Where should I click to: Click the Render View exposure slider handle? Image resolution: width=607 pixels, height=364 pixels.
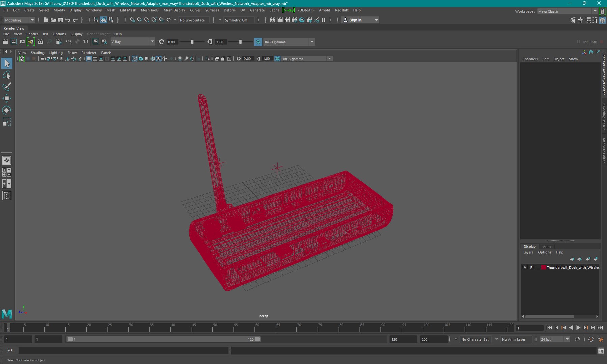tap(192, 42)
